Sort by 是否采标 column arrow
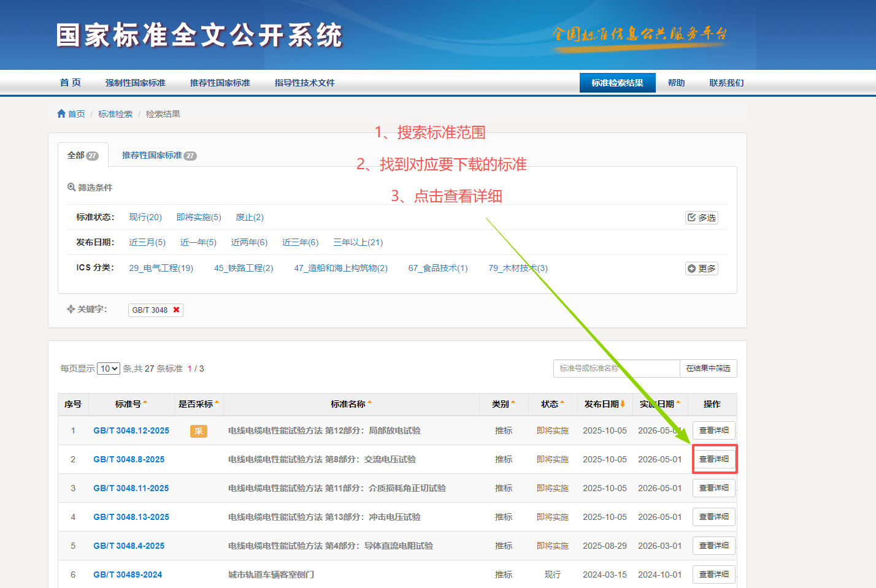 click(217, 403)
